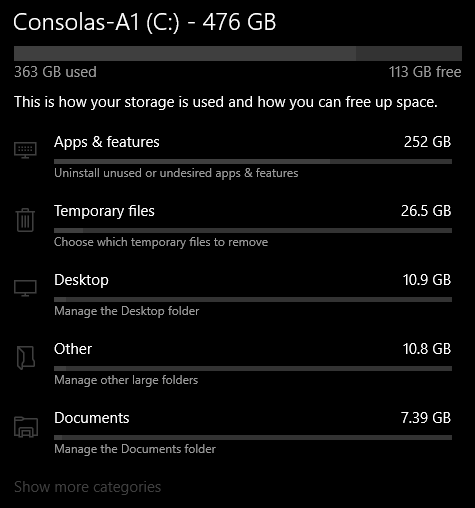Click 'Manage other large folders' text
The height and width of the screenshot is (508, 475).
pos(126,380)
